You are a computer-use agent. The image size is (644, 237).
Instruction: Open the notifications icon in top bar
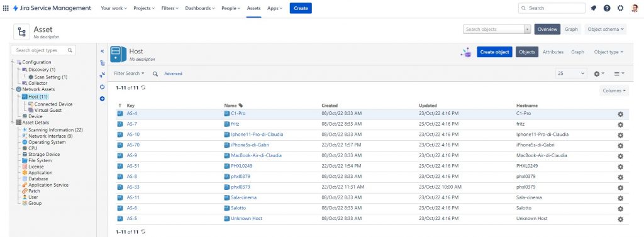click(593, 8)
